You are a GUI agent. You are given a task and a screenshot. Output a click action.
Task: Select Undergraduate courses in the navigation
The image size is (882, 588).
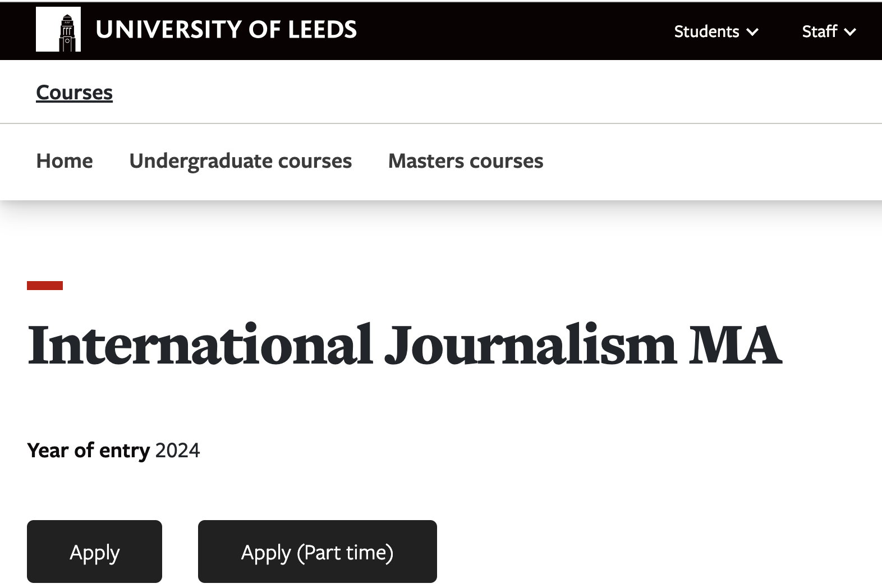point(241,162)
